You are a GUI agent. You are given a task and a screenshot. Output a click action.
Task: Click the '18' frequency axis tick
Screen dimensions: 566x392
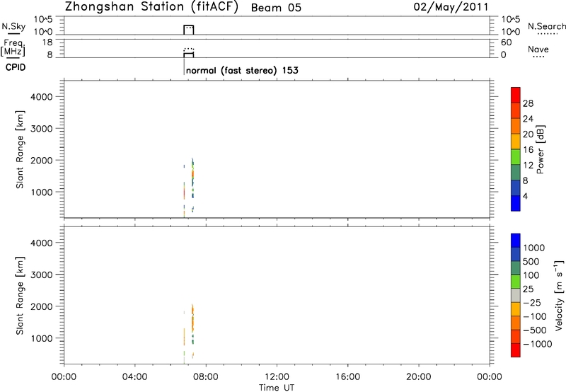coord(47,42)
